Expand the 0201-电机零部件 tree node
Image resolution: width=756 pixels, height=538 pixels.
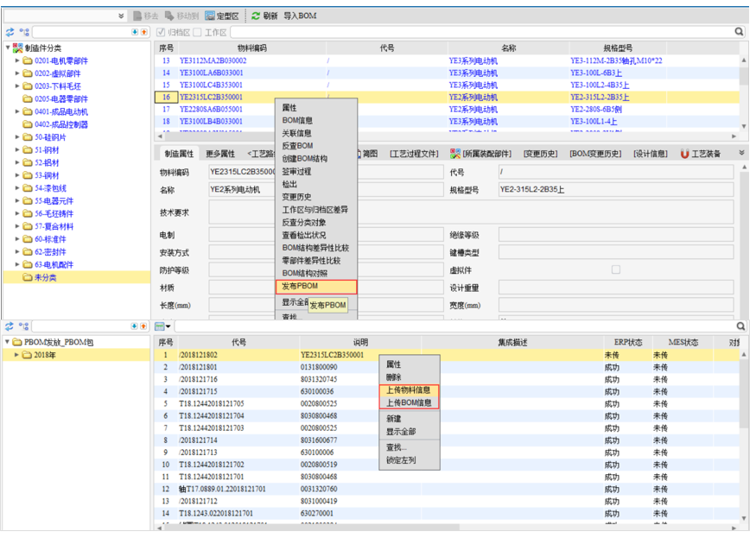17,61
